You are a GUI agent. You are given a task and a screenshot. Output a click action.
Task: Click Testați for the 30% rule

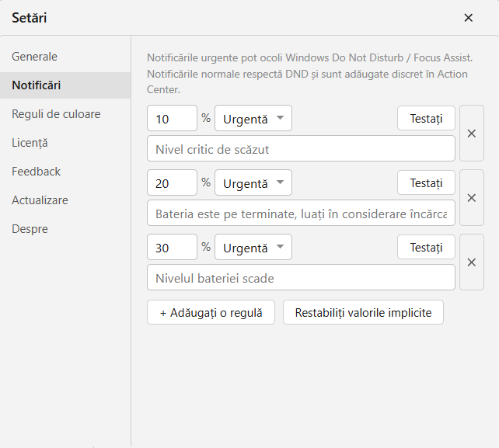click(426, 247)
